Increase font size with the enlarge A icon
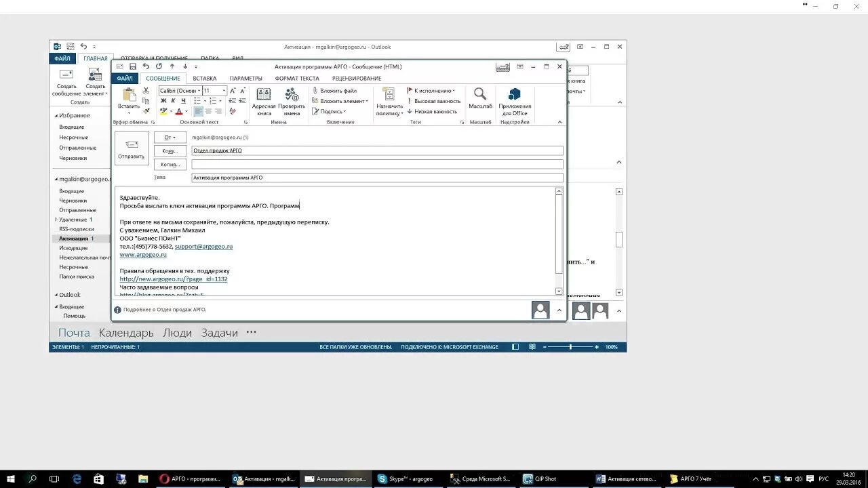This screenshot has height=488, width=868. (233, 90)
